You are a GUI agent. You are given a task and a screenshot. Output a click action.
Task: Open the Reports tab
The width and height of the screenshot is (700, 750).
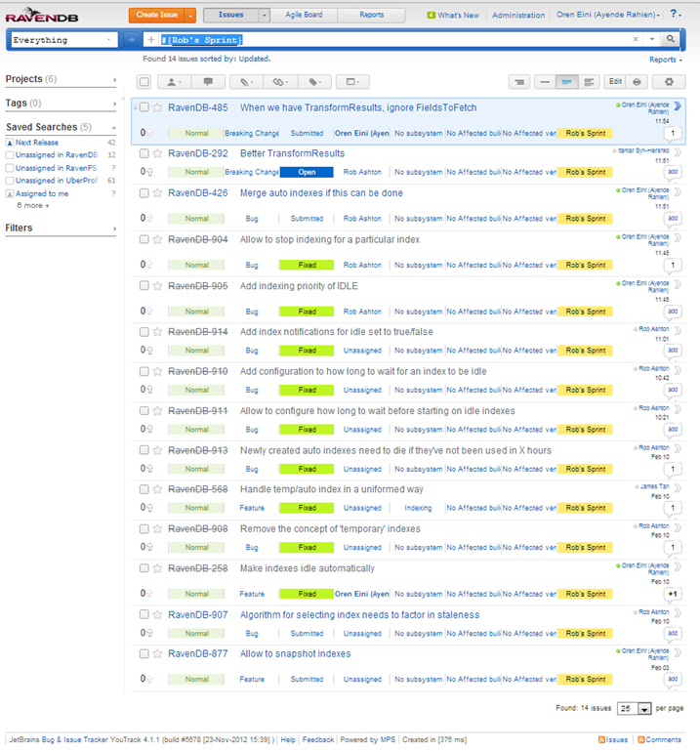tap(372, 15)
